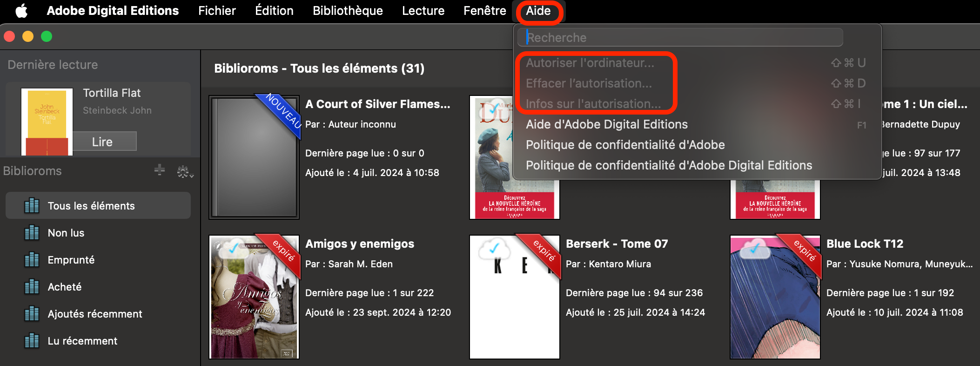Open Aide d'Adobe Digital Editions
This screenshot has width=980, height=366.
click(697, 124)
